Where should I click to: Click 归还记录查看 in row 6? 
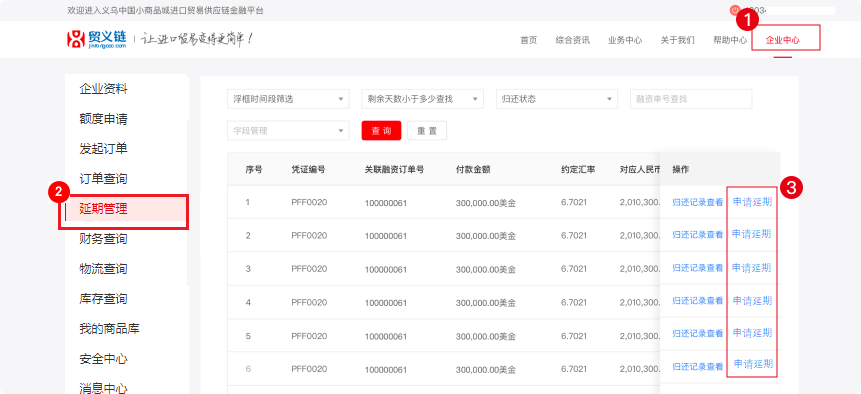point(697,367)
